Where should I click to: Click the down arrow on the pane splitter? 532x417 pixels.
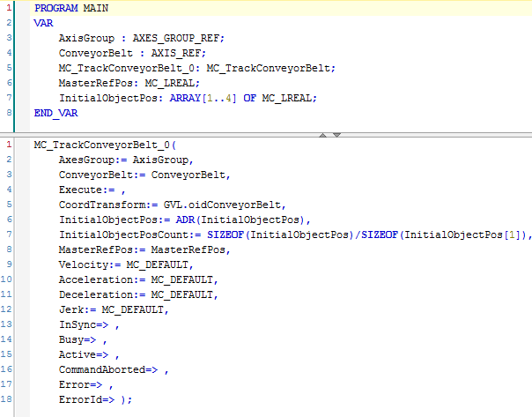coord(336,135)
